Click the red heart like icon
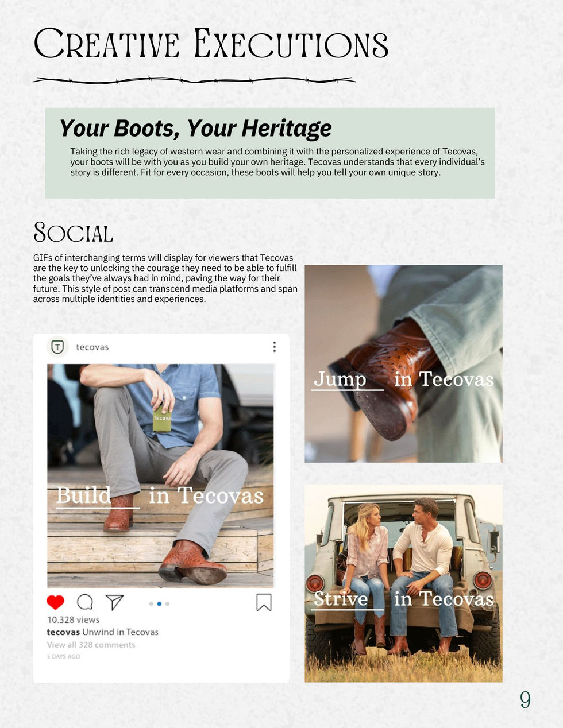Image resolution: width=563 pixels, height=728 pixels. point(55,602)
